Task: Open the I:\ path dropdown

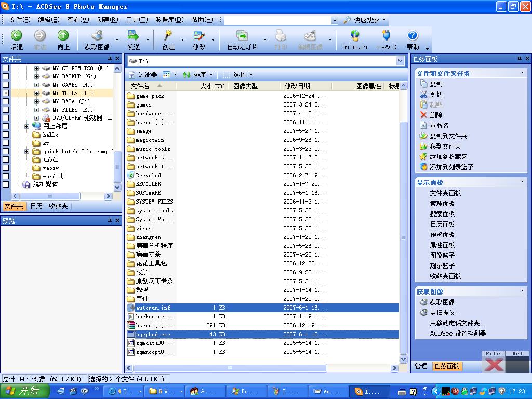Action: (x=401, y=61)
